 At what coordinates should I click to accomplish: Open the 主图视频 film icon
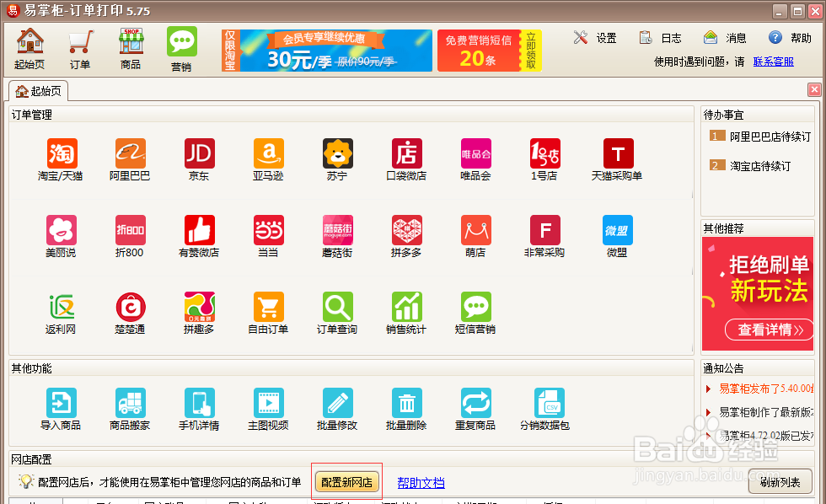269,403
